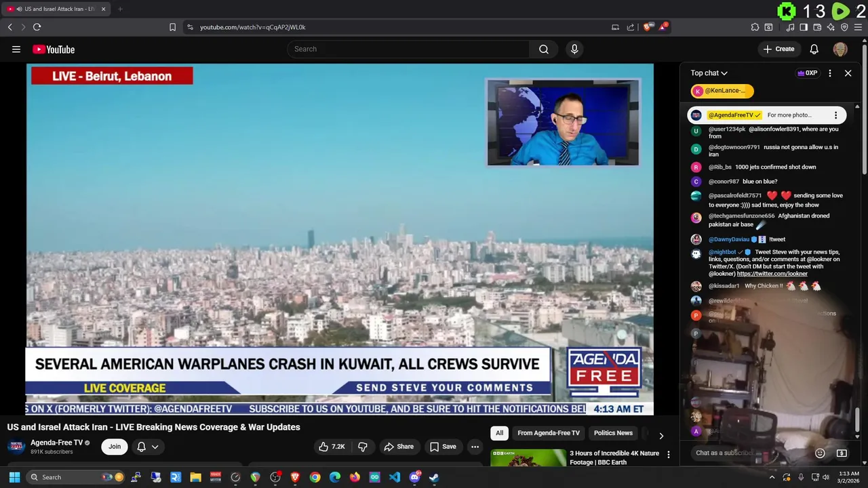Open Brave Shields lion icon
Viewport: 868px width, 488px height.
pos(647,27)
